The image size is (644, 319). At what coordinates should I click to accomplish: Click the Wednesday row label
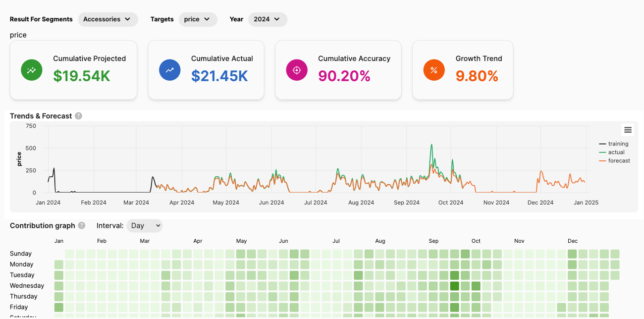(x=27, y=286)
